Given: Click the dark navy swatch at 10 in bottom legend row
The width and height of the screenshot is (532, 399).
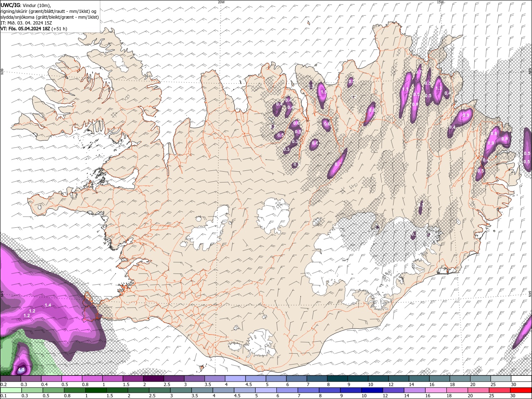Looking at the screenshot, I should point(372,390).
